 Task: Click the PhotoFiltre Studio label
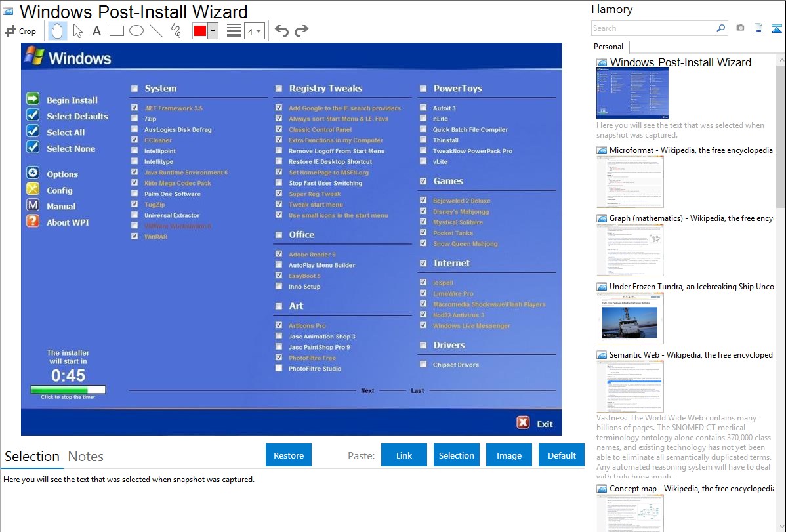pyautogui.click(x=315, y=369)
